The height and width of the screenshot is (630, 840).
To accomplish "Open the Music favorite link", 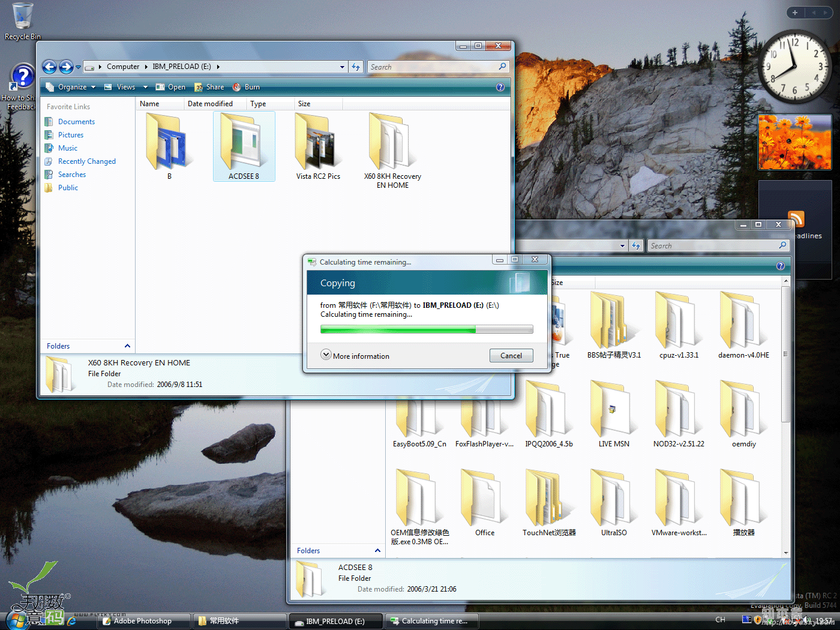I will (67, 148).
